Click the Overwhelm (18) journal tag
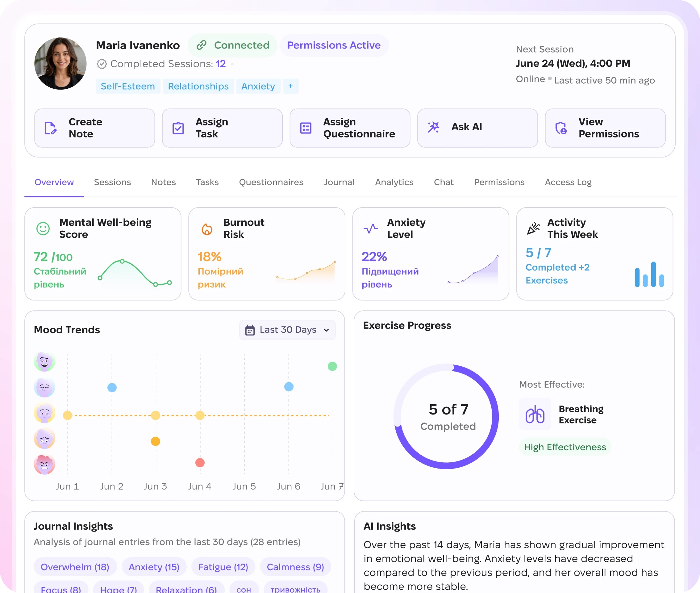 coord(75,567)
